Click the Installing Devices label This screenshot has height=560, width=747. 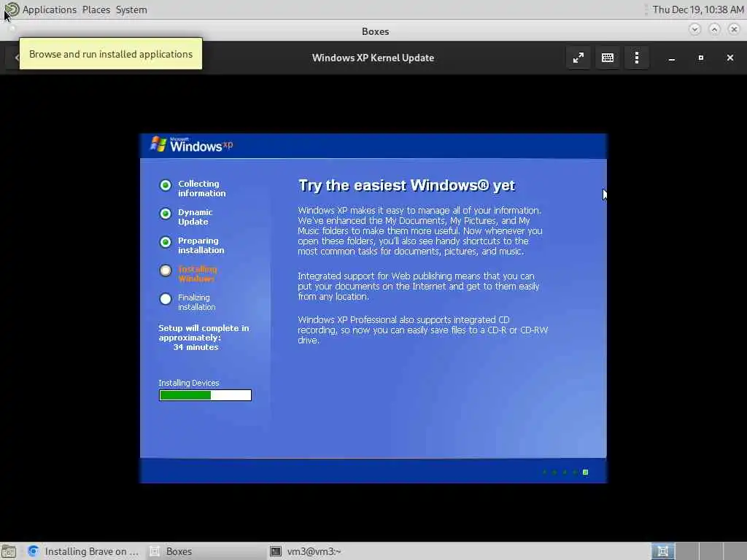point(189,383)
